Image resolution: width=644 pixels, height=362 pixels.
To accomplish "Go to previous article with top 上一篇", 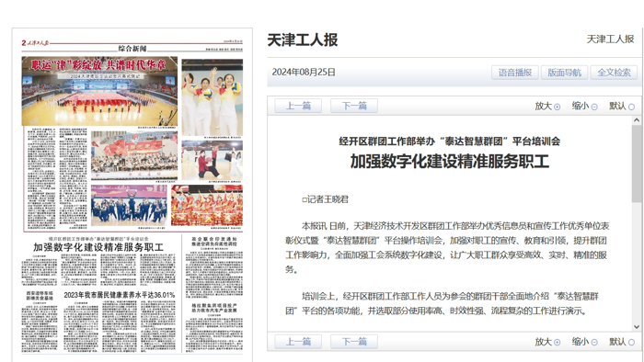I will click(298, 106).
